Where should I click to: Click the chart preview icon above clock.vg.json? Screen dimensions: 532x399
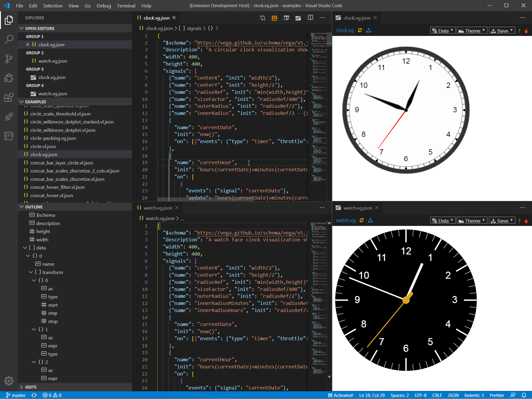coord(298,18)
